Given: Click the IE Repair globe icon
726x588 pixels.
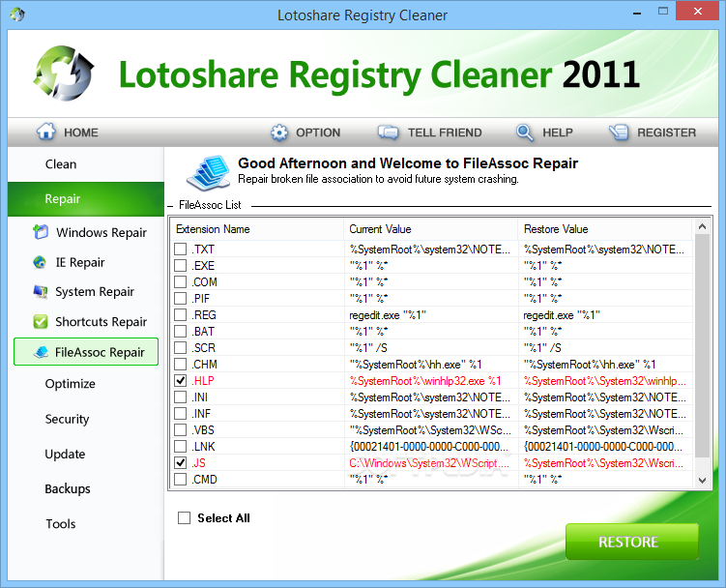Looking at the screenshot, I should pyautogui.click(x=40, y=262).
